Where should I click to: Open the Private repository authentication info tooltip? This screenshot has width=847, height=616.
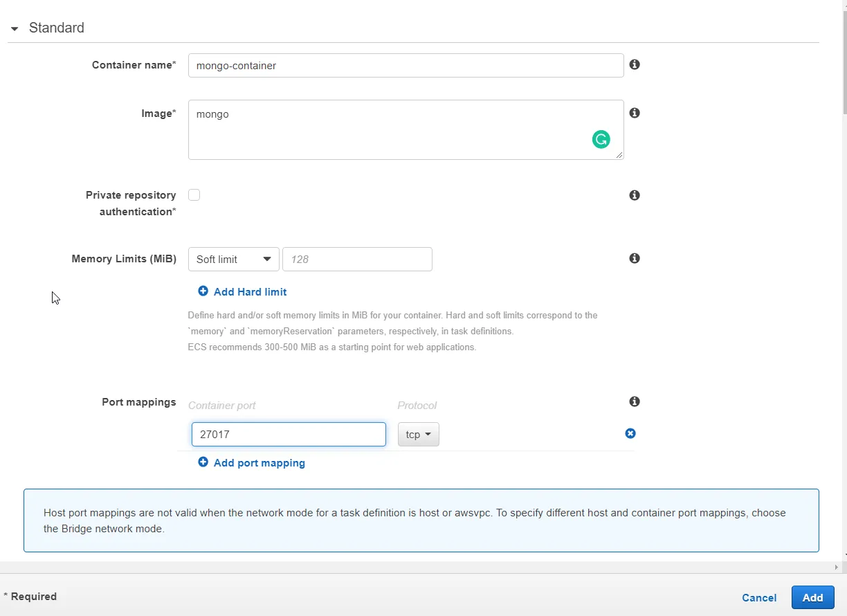click(x=634, y=195)
